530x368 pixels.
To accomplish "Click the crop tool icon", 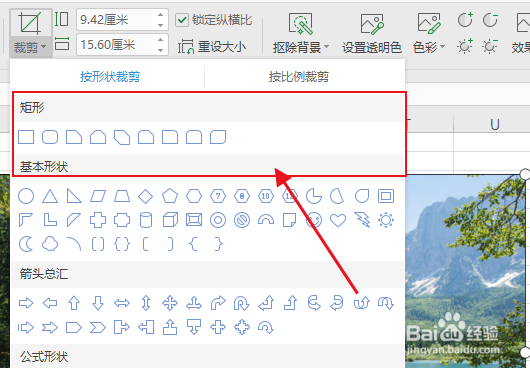I will 30,23.
